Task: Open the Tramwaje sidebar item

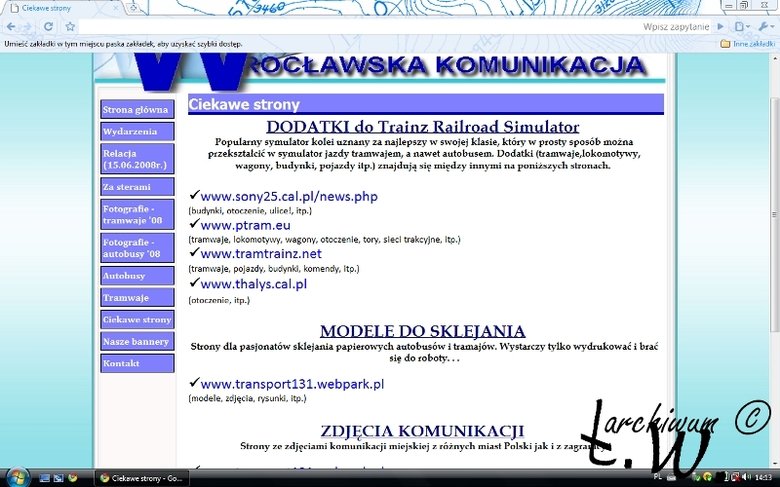Action: click(137, 297)
